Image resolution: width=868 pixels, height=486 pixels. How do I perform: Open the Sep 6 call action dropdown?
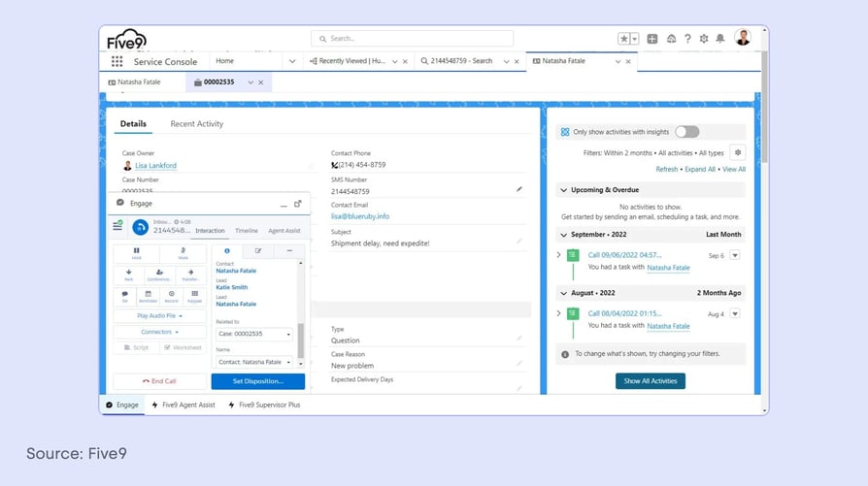click(735, 255)
